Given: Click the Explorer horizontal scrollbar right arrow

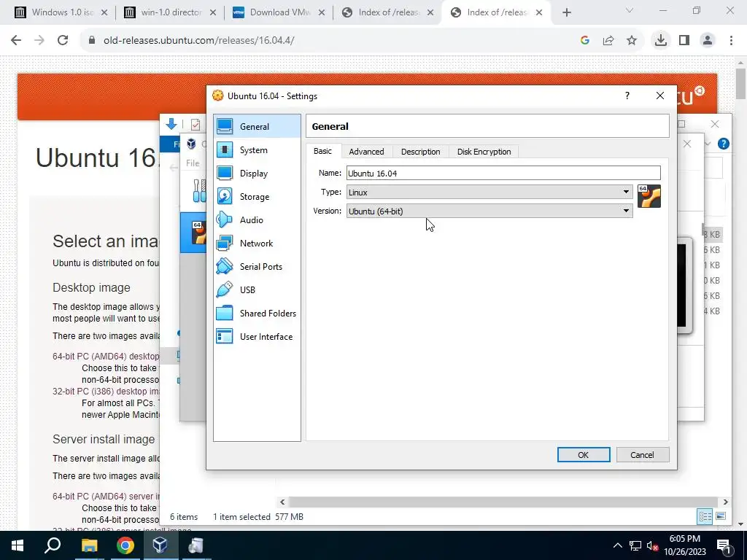Looking at the screenshot, I should click(x=725, y=502).
